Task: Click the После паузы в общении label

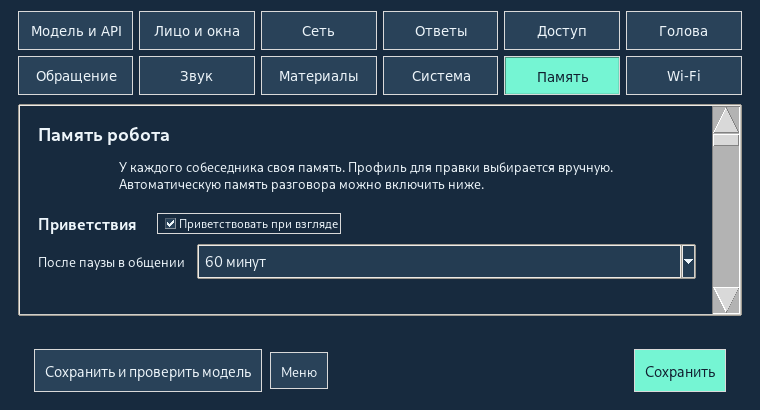Action: pyautogui.click(x=111, y=262)
